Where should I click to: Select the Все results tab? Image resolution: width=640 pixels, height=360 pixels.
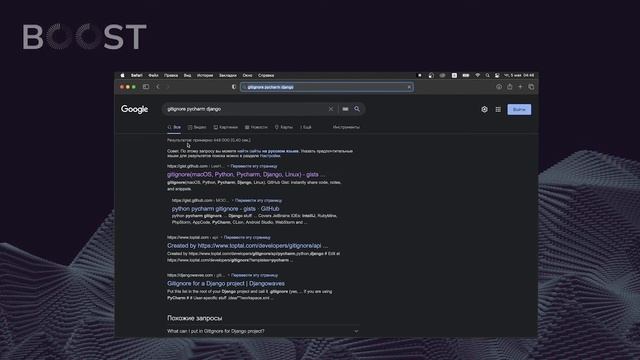pyautogui.click(x=174, y=127)
